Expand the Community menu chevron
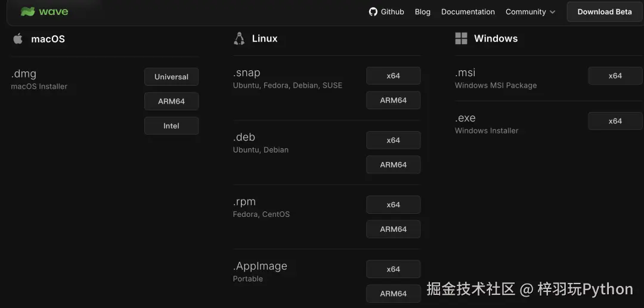This screenshot has height=308, width=644. tap(552, 13)
